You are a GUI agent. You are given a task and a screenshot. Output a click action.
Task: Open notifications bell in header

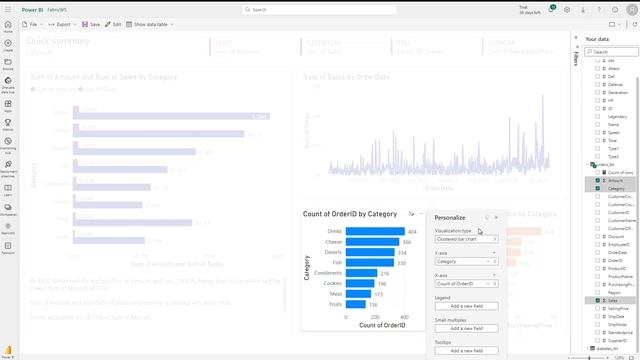pos(551,9)
